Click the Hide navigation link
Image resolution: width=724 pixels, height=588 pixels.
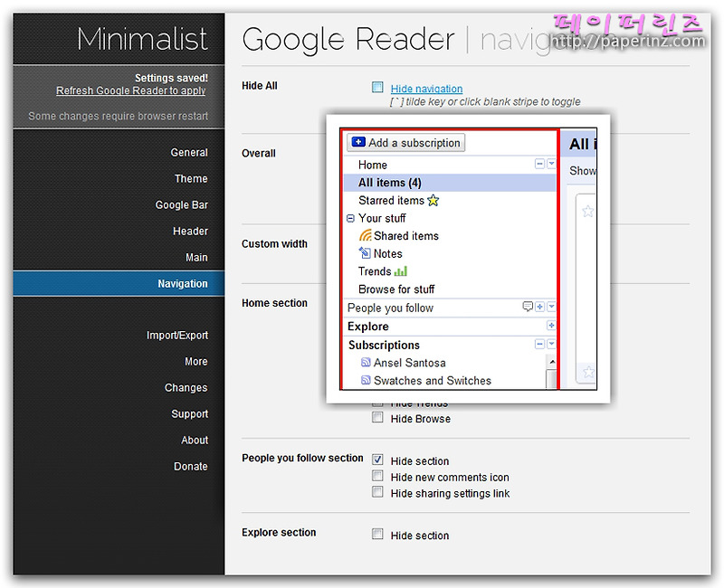426,89
